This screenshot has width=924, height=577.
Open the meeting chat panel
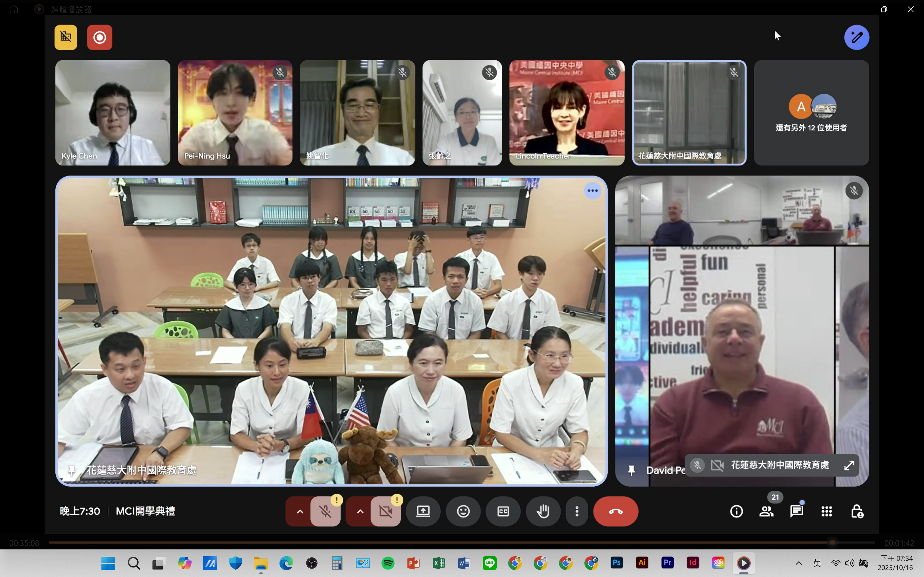(x=796, y=511)
